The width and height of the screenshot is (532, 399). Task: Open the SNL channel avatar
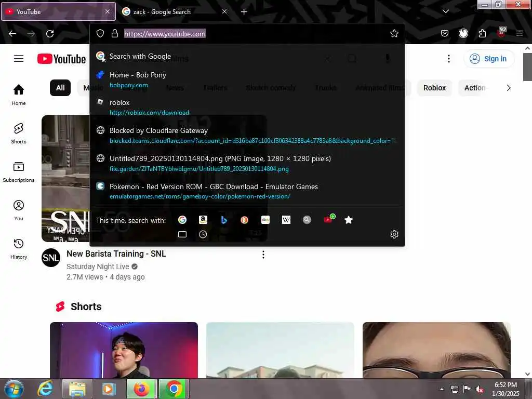pyautogui.click(x=51, y=258)
